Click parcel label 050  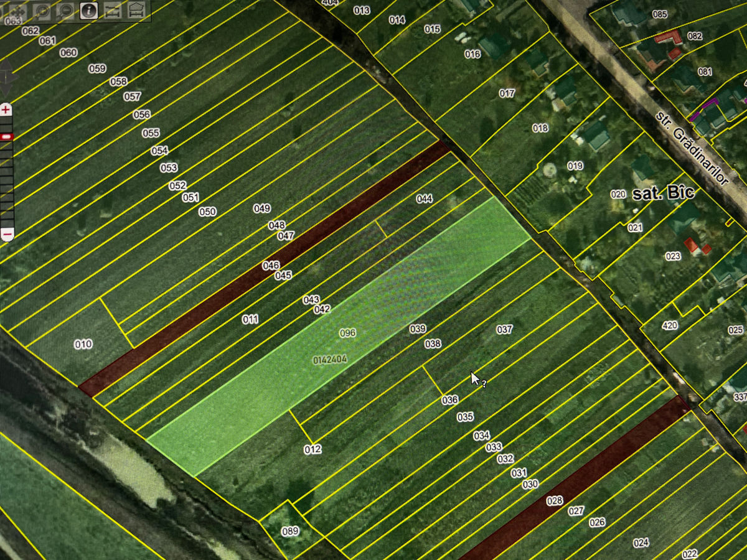207,212
